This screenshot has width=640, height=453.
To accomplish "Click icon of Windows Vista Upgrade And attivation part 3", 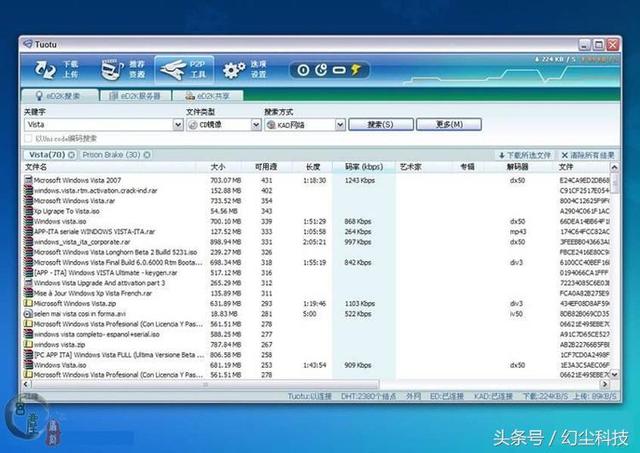I will 28,282.
